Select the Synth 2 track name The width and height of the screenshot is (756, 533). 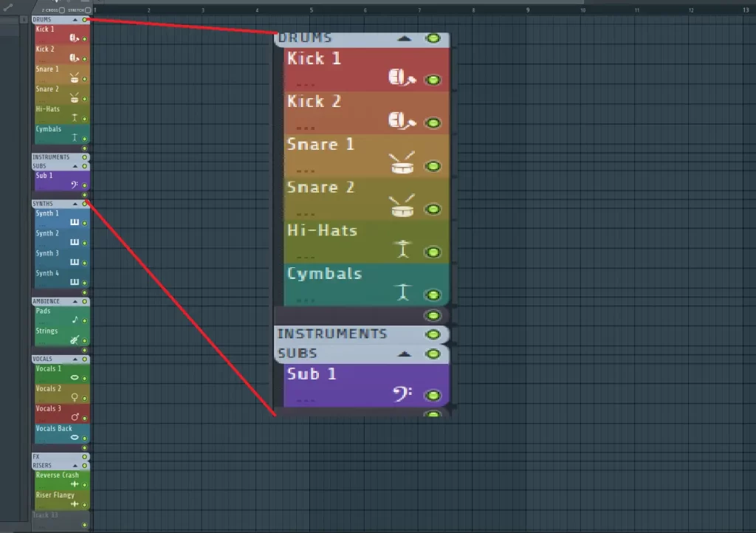pos(47,233)
